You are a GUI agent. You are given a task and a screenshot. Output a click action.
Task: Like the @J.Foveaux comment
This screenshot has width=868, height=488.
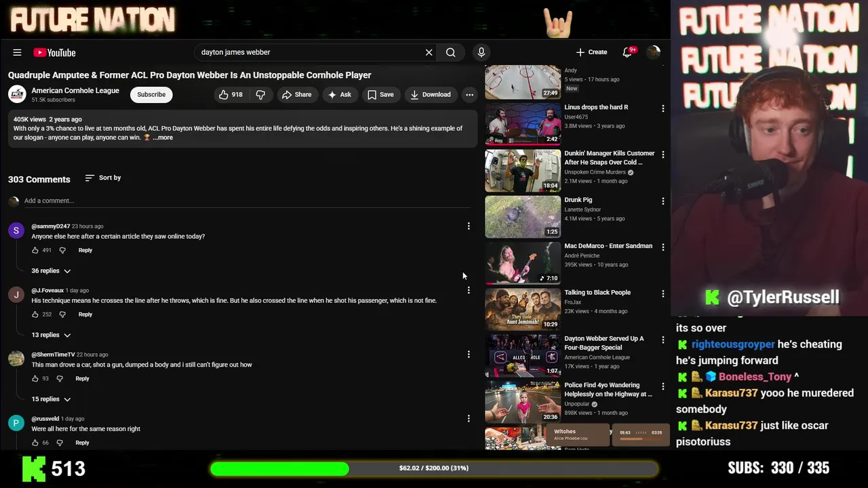point(35,314)
